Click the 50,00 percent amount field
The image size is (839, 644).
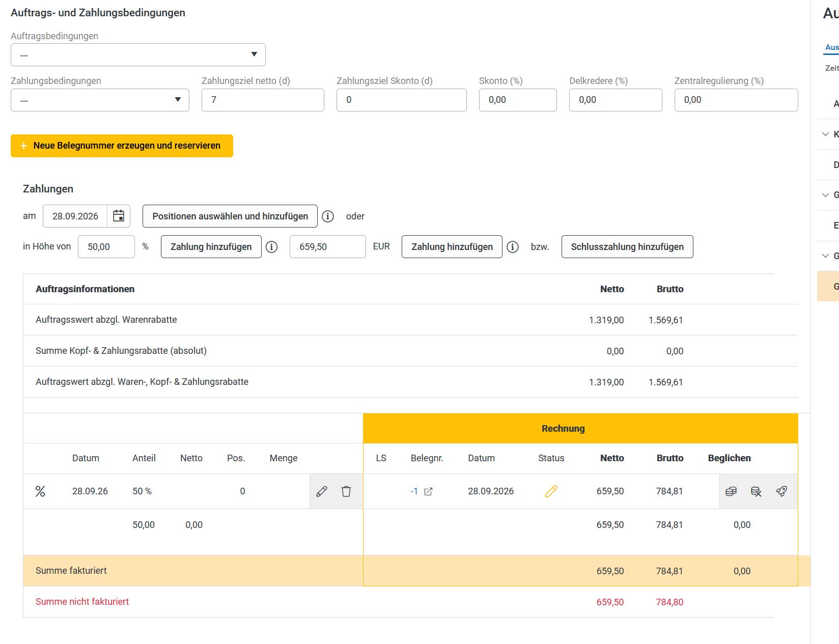[x=106, y=247]
